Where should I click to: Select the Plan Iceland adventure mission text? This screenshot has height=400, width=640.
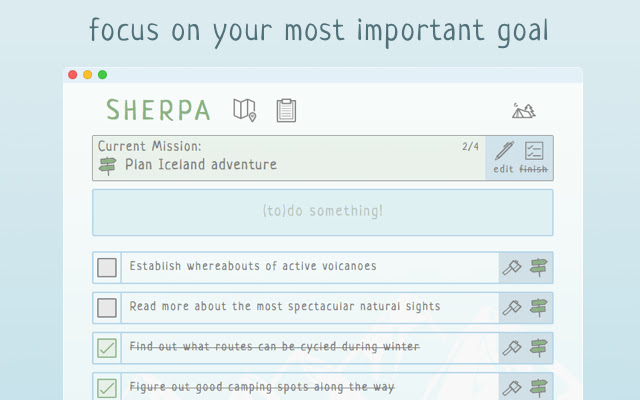click(x=201, y=165)
